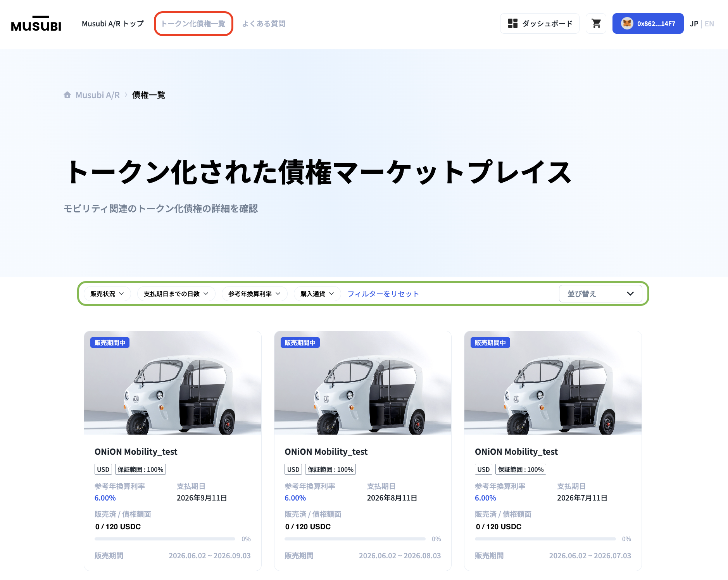
Task: Open the shopping cart
Action: 596,24
